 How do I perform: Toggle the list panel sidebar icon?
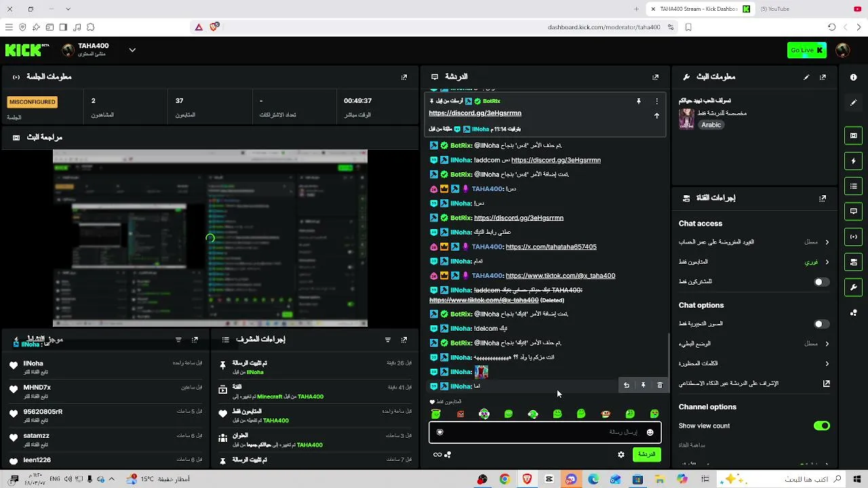pyautogui.click(x=853, y=186)
